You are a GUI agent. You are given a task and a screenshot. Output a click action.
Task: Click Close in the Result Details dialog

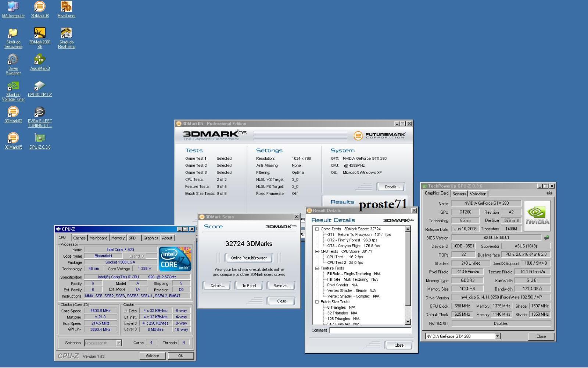click(x=399, y=345)
